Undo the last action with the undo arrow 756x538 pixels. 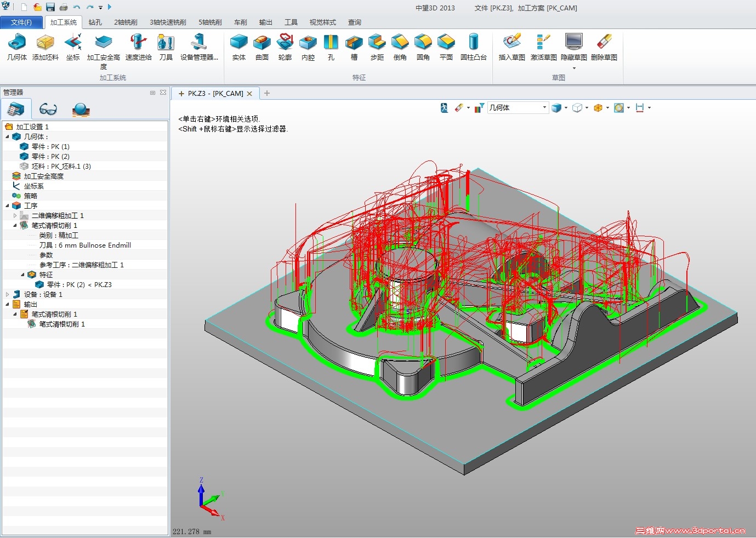coord(77,7)
